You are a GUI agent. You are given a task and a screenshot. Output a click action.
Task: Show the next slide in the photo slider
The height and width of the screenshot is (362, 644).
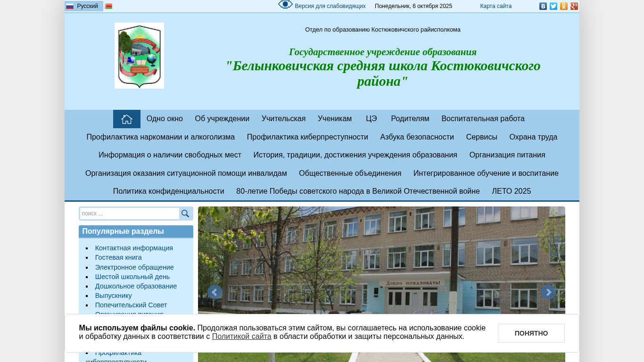tap(548, 292)
